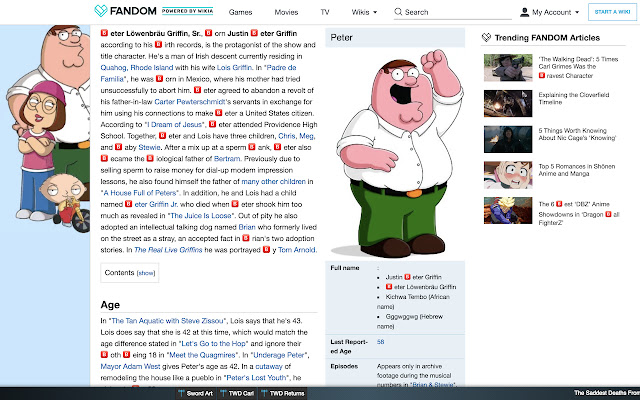Open 5 Things Worth Knowing article
The width and height of the screenshot is (640, 400).
point(577,134)
